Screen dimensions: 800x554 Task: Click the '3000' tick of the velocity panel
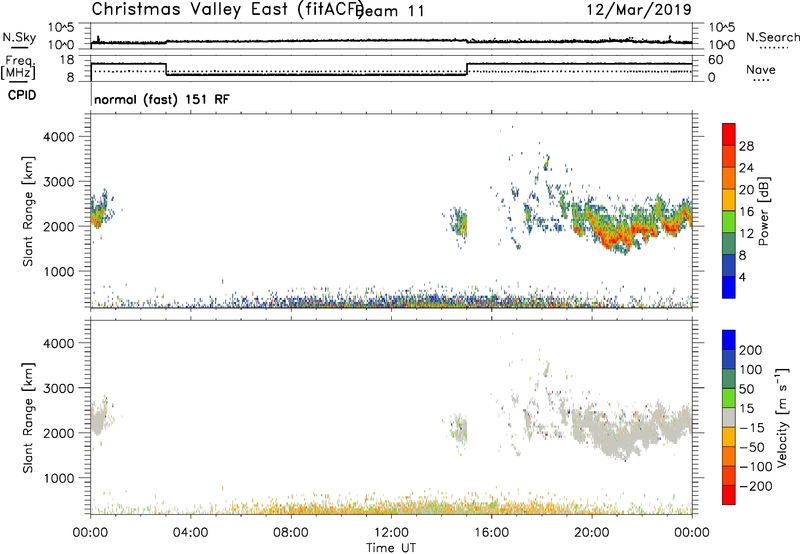[58, 388]
